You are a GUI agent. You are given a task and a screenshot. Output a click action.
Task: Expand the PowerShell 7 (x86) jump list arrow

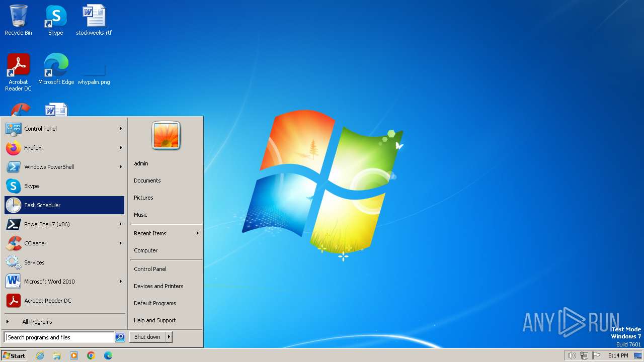click(x=121, y=224)
